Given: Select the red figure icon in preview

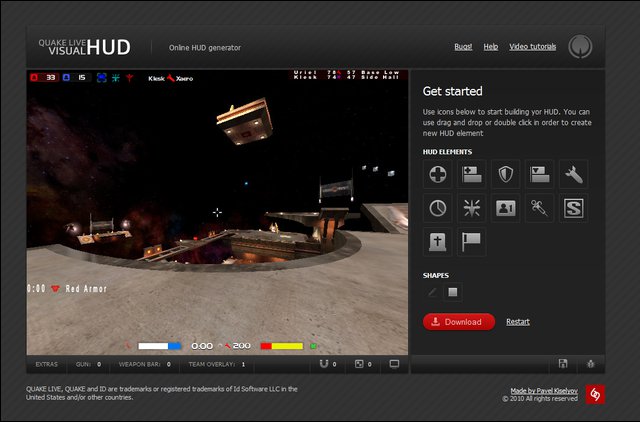Looking at the screenshot, I should click(x=129, y=78).
